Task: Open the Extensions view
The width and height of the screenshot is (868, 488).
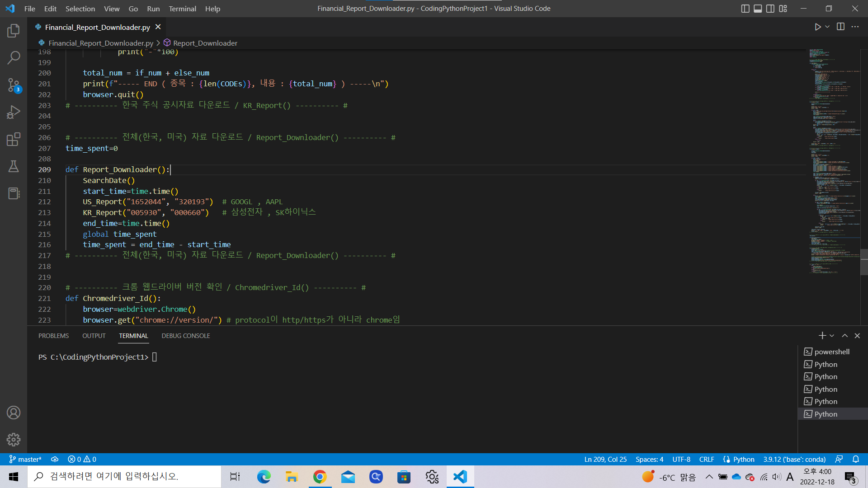Action: point(14,139)
